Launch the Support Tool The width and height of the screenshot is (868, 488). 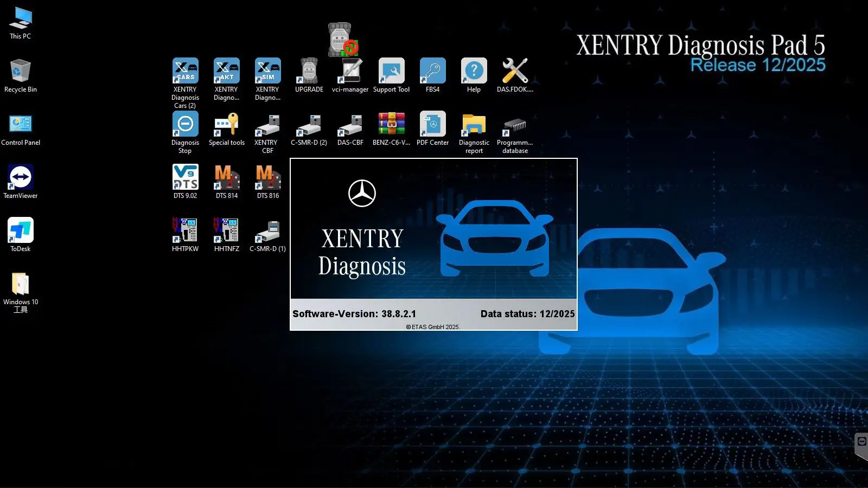[x=391, y=71]
